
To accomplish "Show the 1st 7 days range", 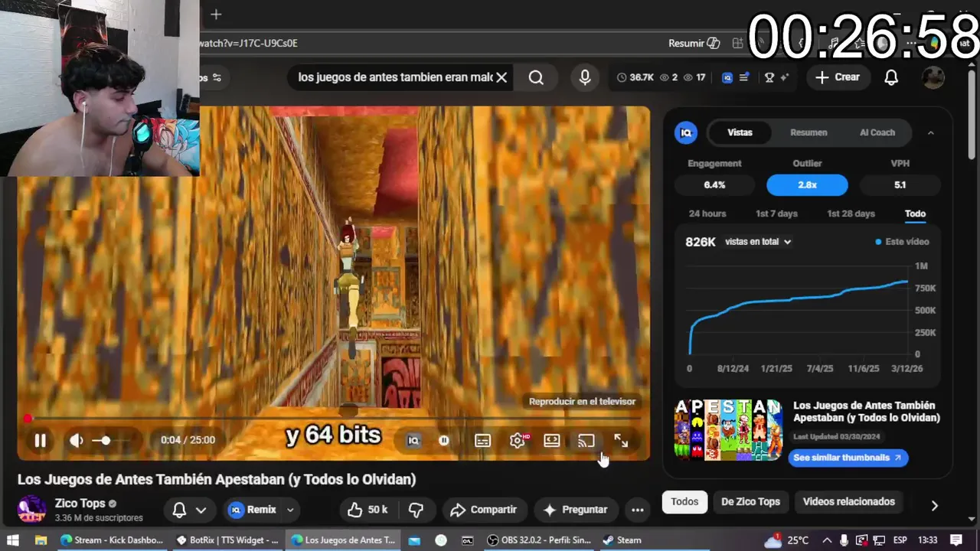I will (x=776, y=214).
